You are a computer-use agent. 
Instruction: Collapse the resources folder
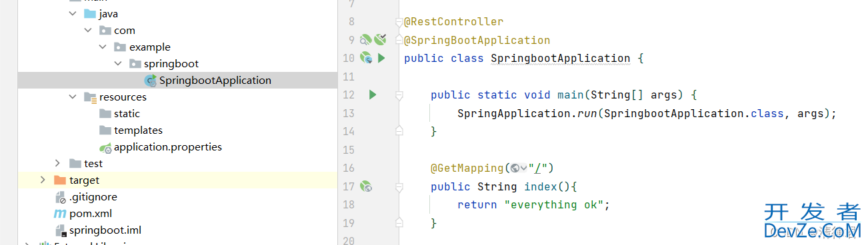tap(73, 97)
